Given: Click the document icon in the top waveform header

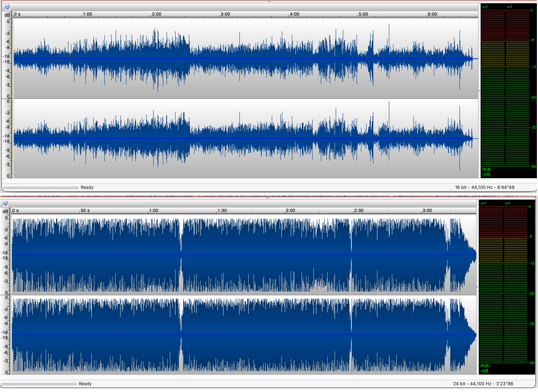Looking at the screenshot, I should (x=7, y=7).
